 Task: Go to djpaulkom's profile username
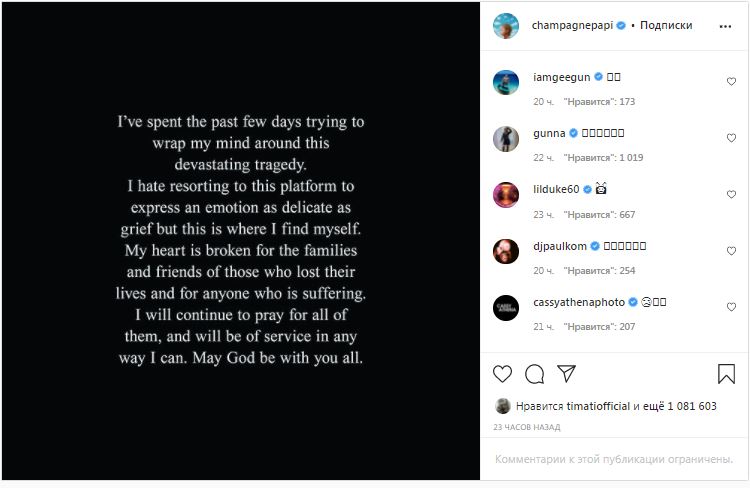click(557, 245)
